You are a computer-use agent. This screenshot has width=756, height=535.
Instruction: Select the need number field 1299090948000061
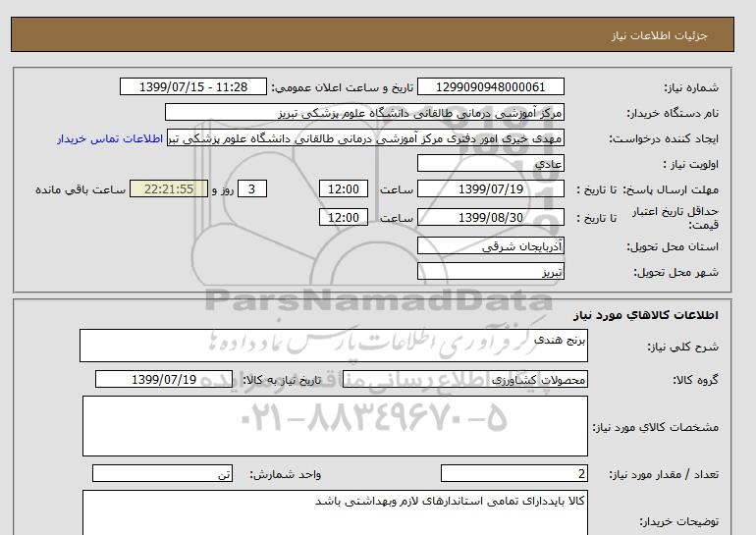coord(490,86)
